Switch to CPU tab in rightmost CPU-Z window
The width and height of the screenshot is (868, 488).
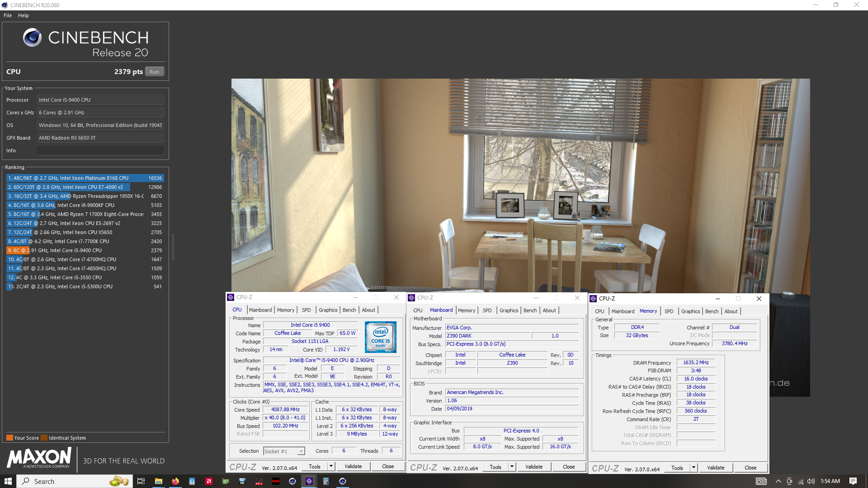[599, 311]
